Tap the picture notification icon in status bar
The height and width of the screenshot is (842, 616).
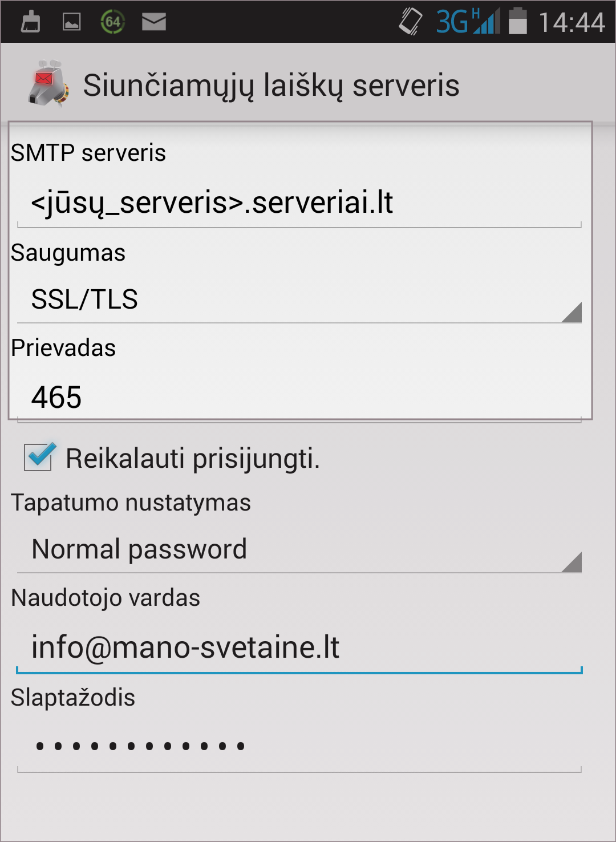point(71,22)
